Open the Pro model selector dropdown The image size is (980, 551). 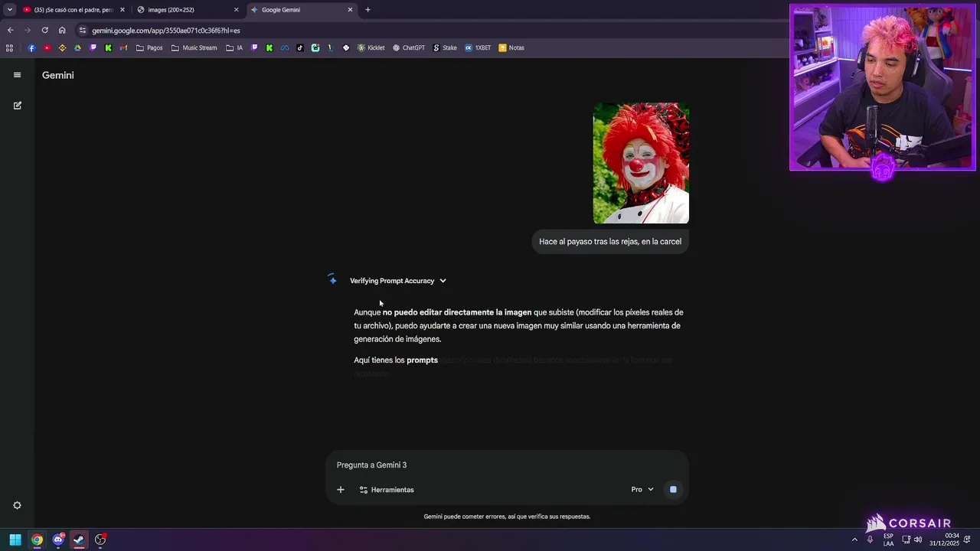tap(642, 490)
